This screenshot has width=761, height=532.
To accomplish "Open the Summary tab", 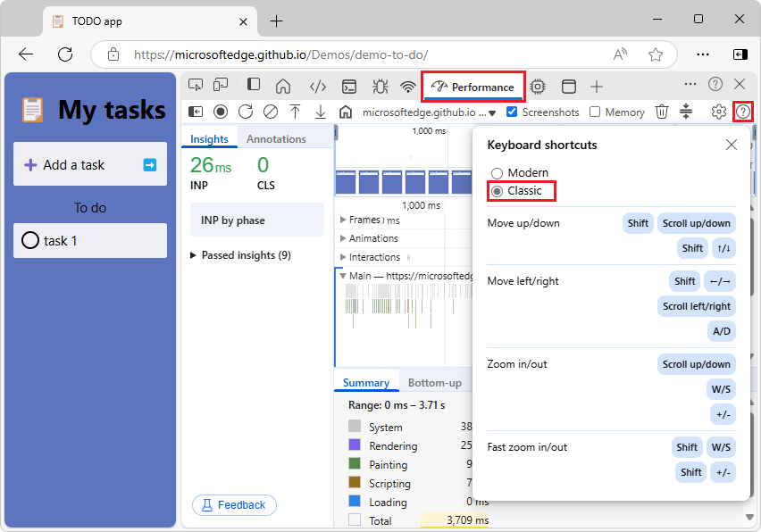I will 366,383.
